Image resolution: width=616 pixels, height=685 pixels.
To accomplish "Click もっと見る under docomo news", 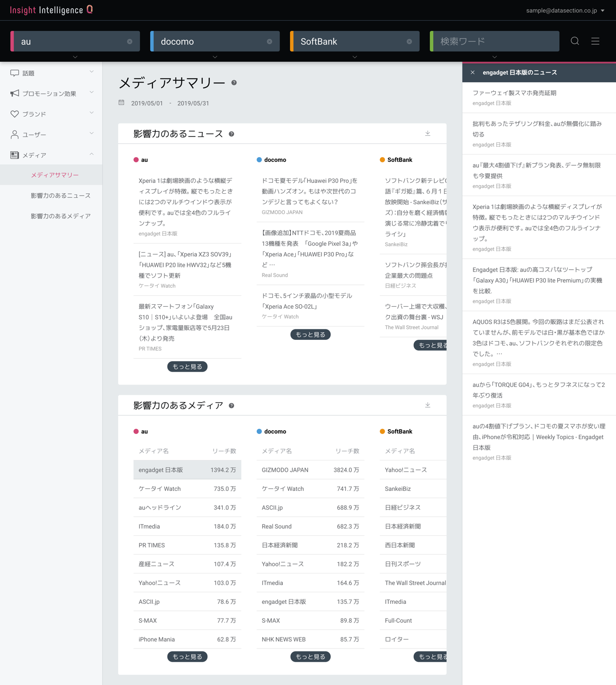I will pos(310,335).
